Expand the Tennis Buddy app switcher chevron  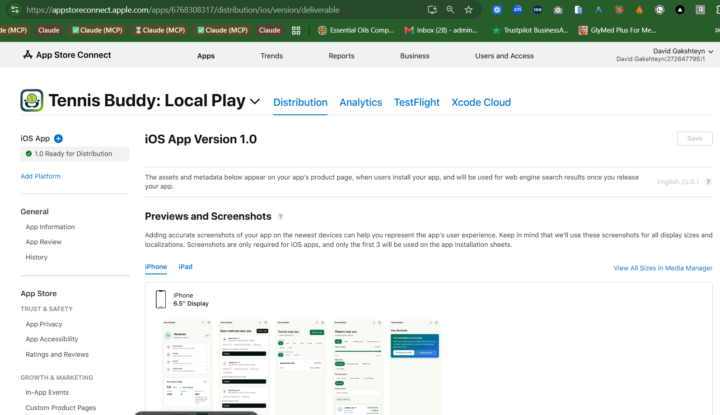click(255, 101)
